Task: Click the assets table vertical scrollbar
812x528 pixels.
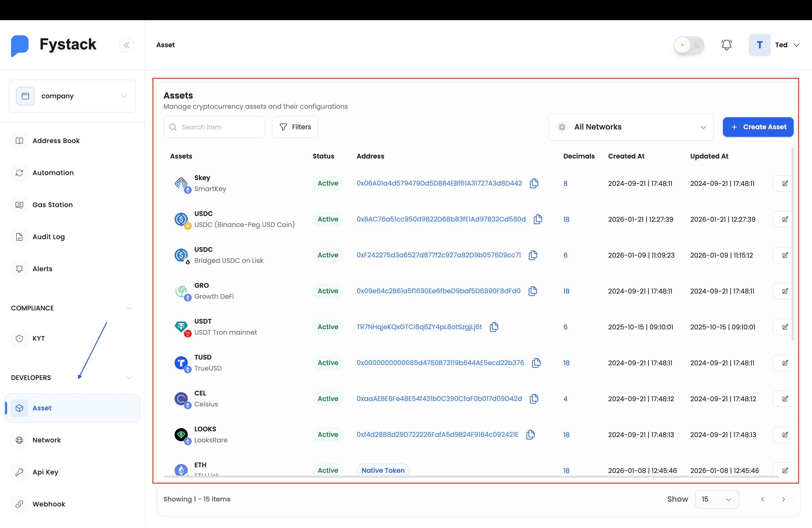Action: [793, 244]
